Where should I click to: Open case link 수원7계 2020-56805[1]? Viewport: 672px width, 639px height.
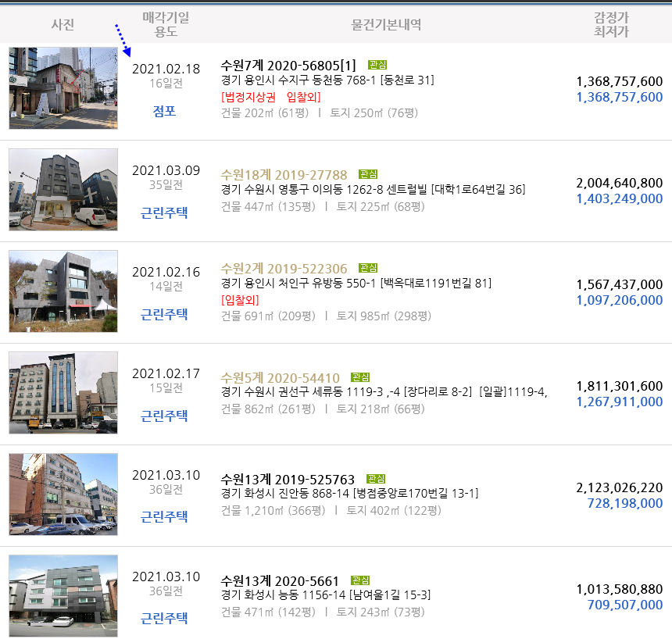(x=288, y=66)
